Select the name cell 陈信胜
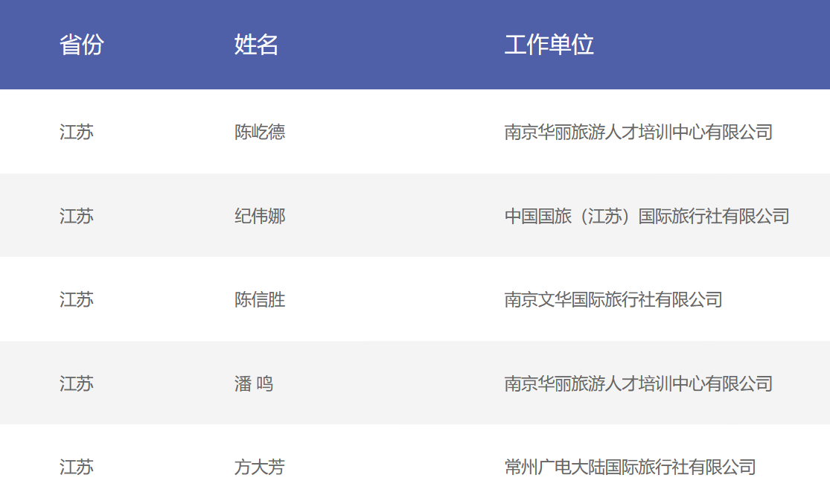Image resolution: width=830 pixels, height=504 pixels. tap(260, 300)
